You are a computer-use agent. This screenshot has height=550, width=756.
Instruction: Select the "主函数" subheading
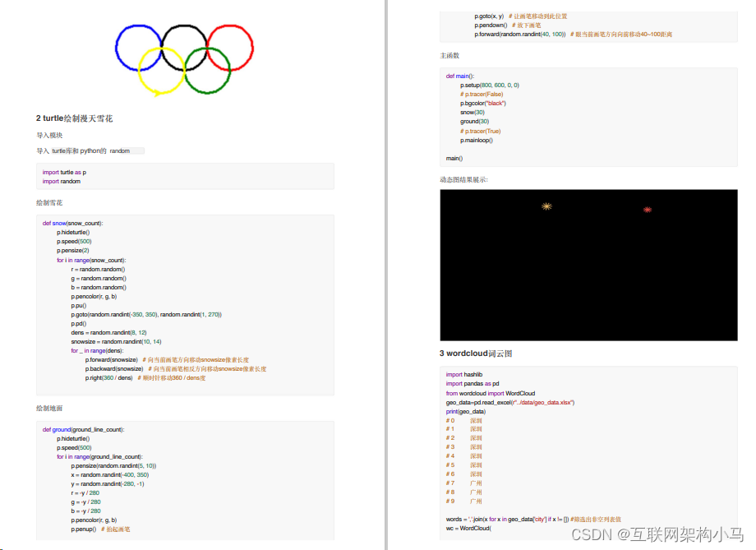point(449,55)
